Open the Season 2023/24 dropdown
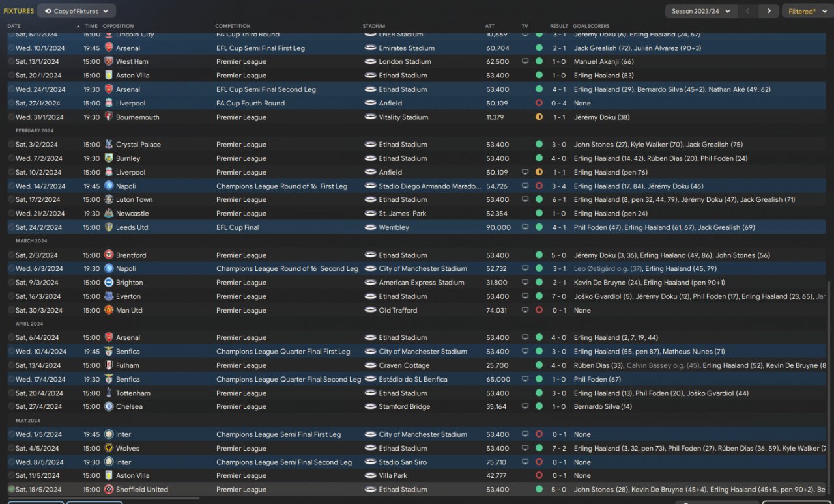The width and height of the screenshot is (834, 504). [x=702, y=11]
